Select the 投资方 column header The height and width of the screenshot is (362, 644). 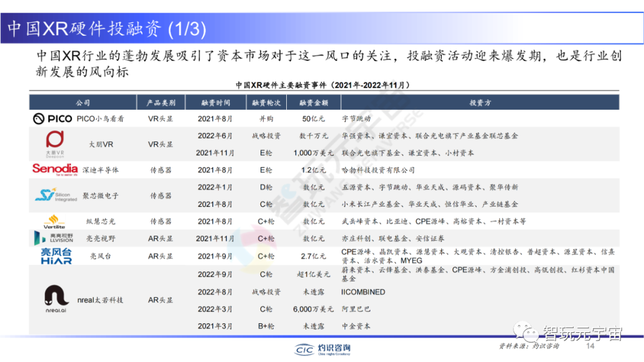click(479, 103)
